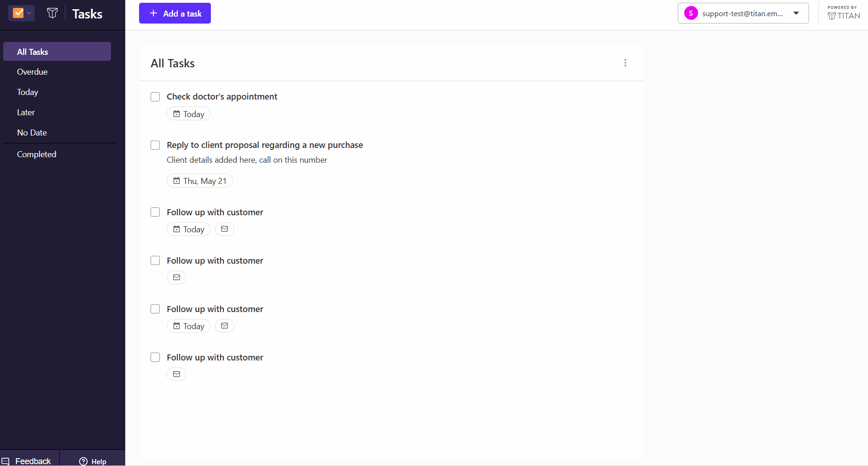Check off Check doctor's appointment task
The image size is (868, 466).
pos(155,97)
